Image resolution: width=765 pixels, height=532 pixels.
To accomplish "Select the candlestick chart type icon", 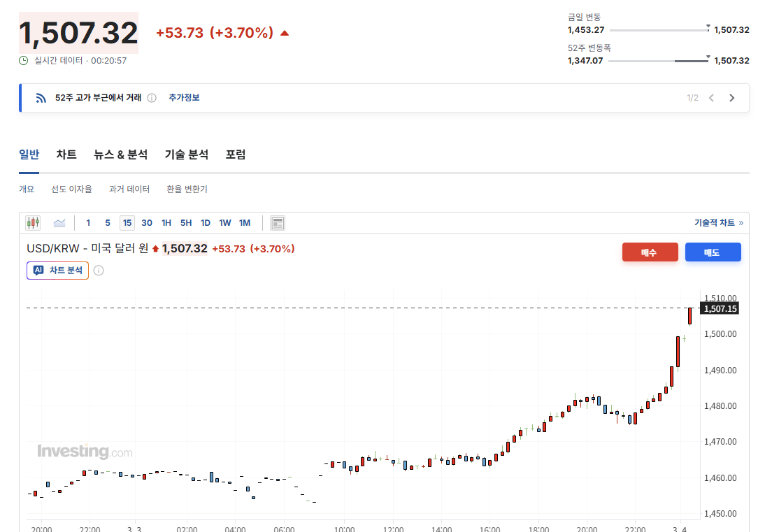I will (33, 223).
